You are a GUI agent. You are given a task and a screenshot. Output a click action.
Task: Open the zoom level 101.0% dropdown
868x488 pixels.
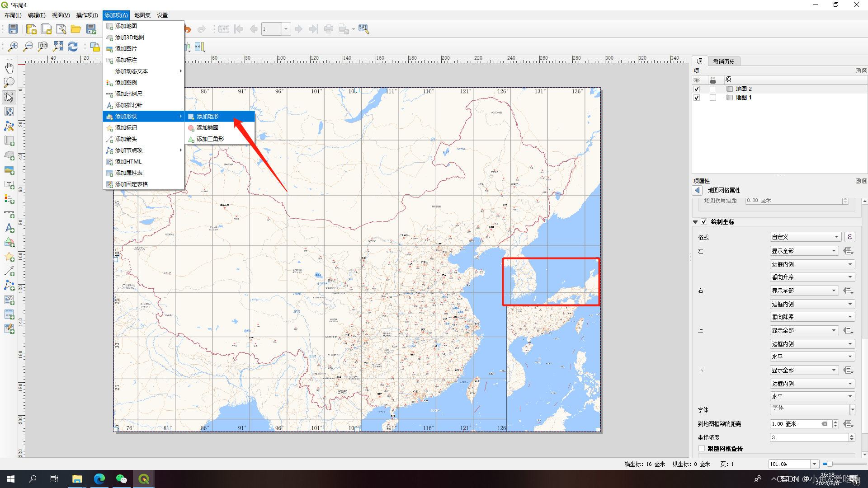[x=814, y=464]
